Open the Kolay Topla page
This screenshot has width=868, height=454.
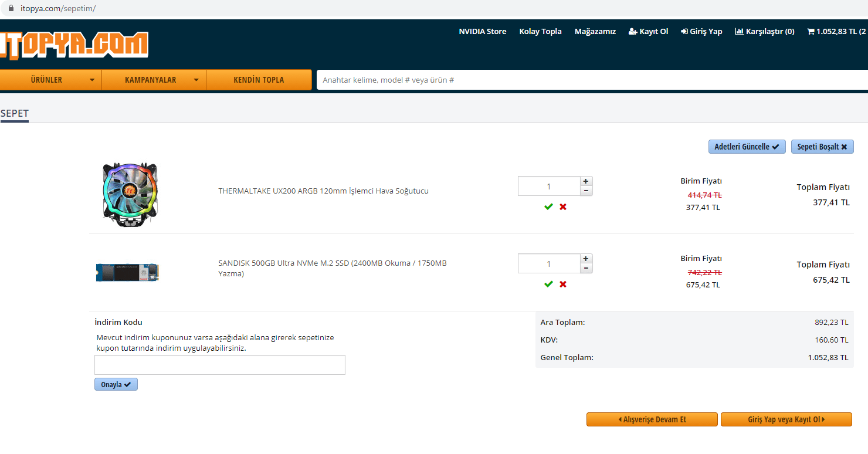541,32
